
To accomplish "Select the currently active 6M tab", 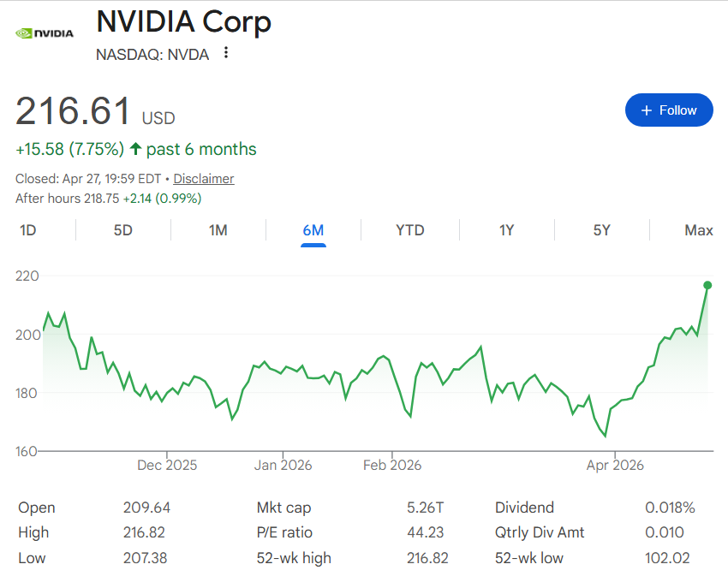I will point(314,230).
